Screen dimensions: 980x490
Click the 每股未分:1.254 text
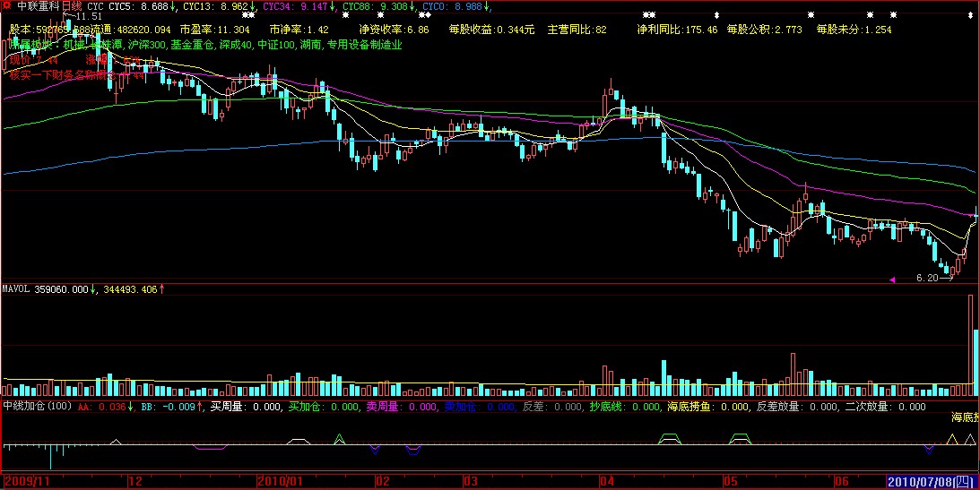pos(854,30)
